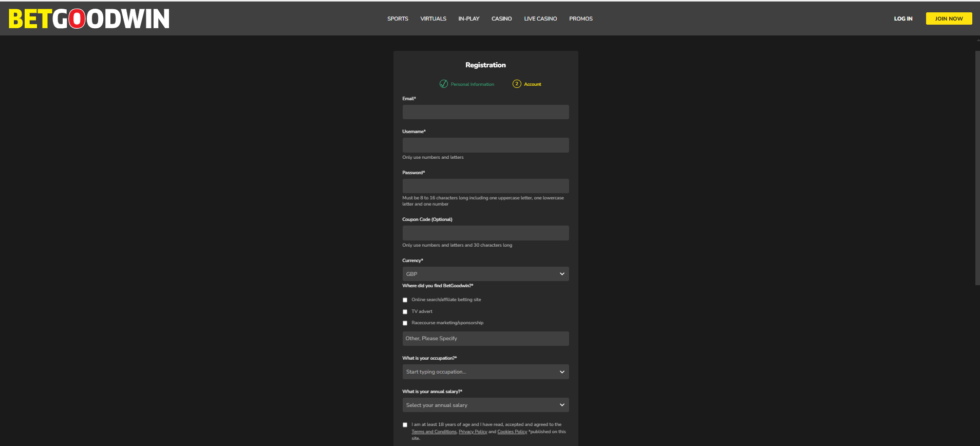This screenshot has width=980, height=446.
Task: Click the green Personal Information checkmark icon
Action: [x=444, y=84]
